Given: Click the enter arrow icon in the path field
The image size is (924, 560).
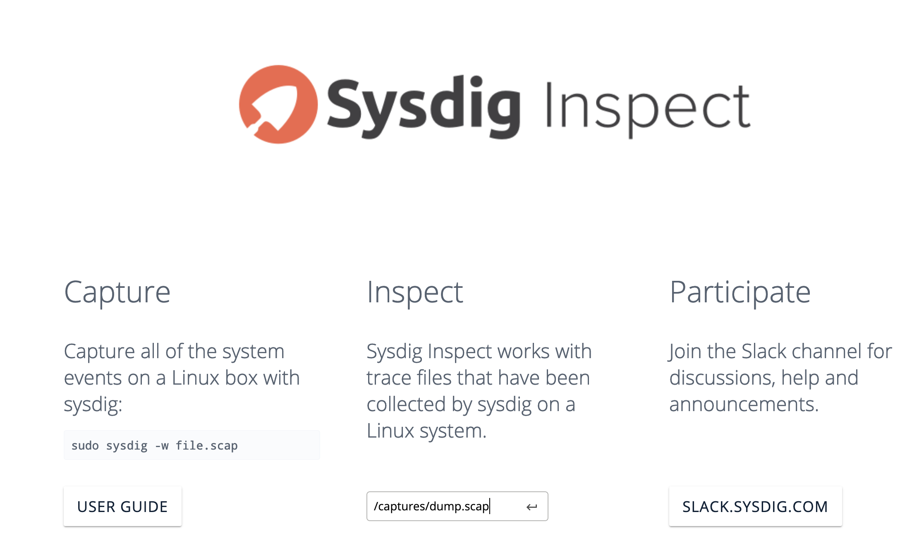Looking at the screenshot, I should (532, 506).
